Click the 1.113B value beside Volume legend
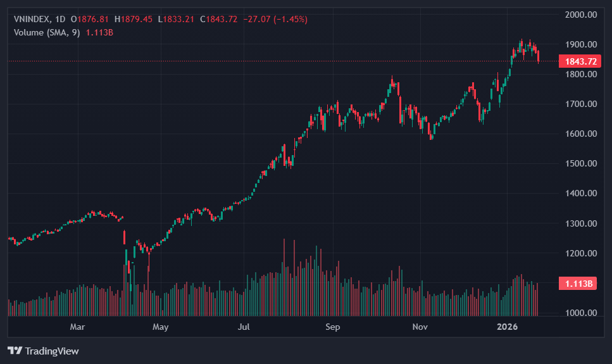612x364 pixels. pos(99,32)
